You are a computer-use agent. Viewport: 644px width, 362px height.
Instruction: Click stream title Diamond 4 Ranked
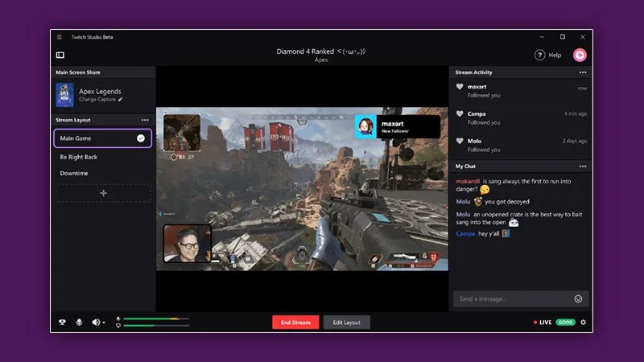320,51
